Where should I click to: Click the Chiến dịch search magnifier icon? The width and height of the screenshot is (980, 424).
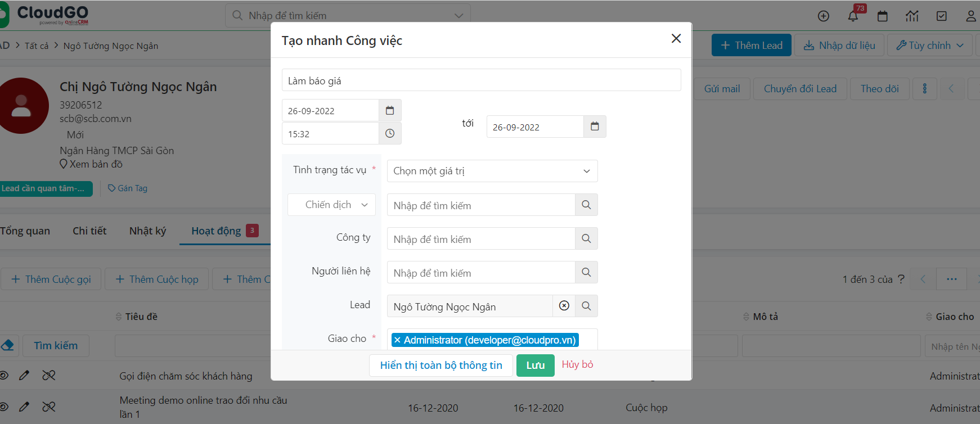(586, 205)
